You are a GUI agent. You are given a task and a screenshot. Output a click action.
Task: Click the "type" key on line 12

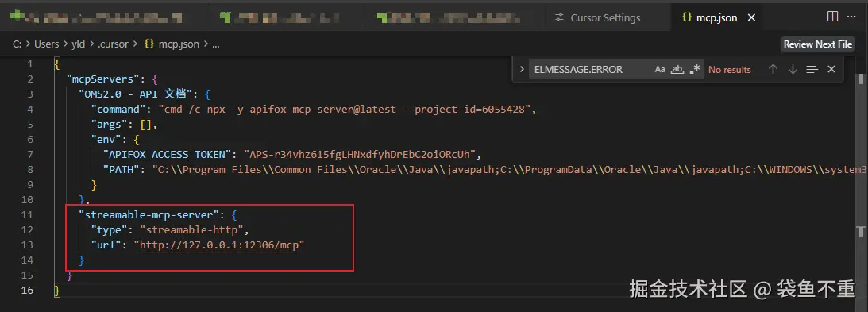click(x=109, y=229)
